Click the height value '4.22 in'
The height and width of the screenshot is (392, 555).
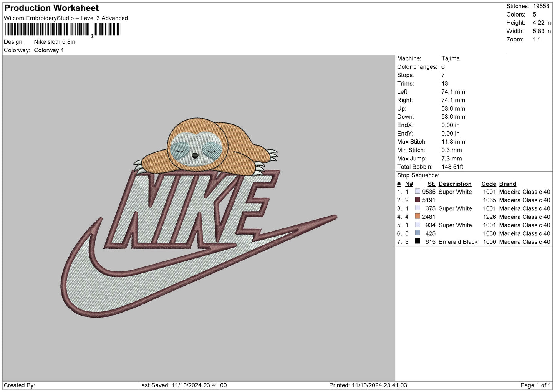pos(542,23)
